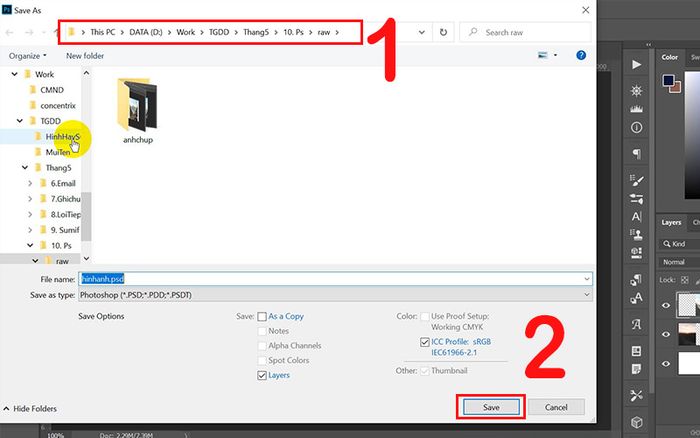The width and height of the screenshot is (700, 438).
Task: Expand the 6.Email folder node
Action: [x=30, y=184]
